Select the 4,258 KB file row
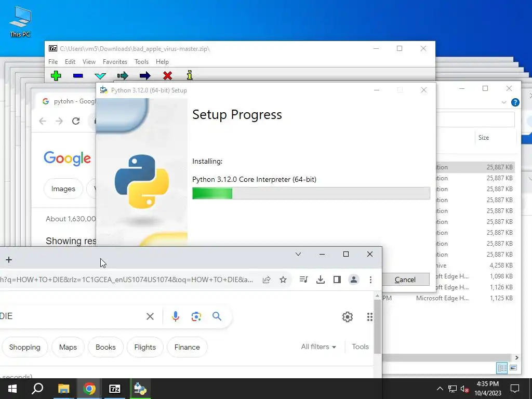The image size is (532, 399). [475, 265]
